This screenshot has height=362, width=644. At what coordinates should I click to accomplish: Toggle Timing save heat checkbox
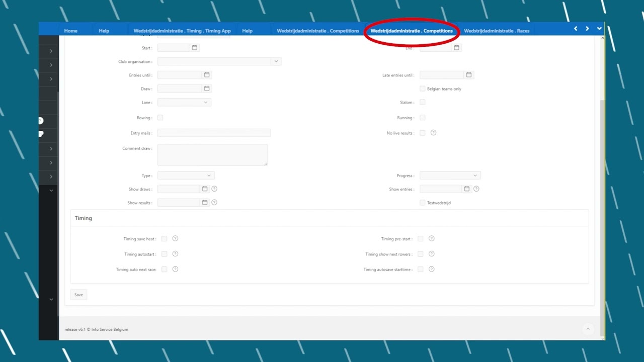click(x=165, y=239)
